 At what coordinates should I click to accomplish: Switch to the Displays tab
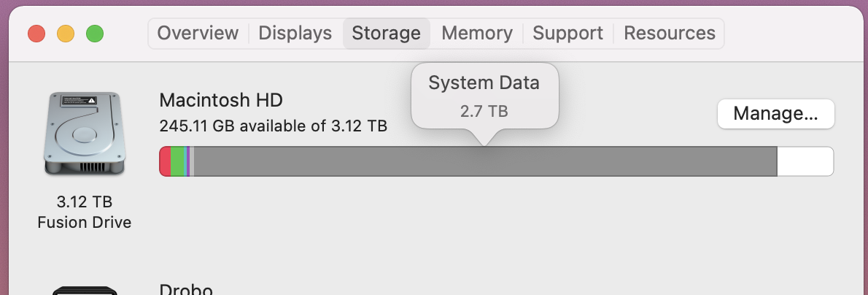295,34
